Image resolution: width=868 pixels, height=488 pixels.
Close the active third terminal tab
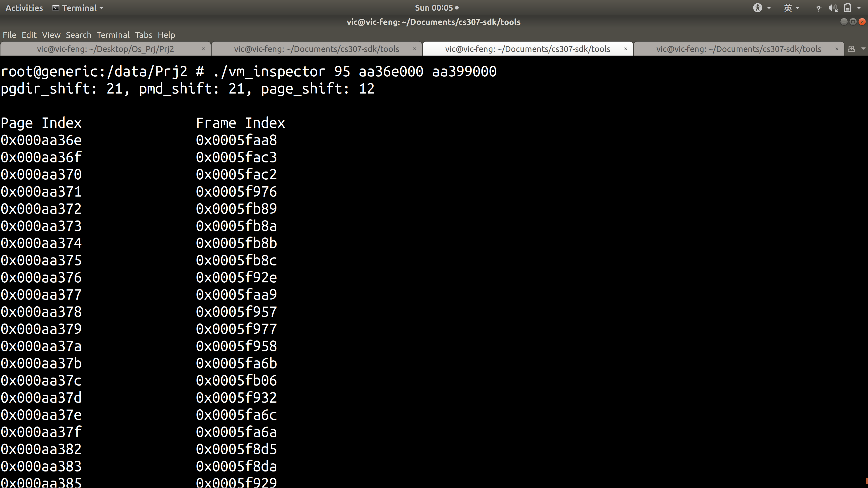click(x=625, y=49)
